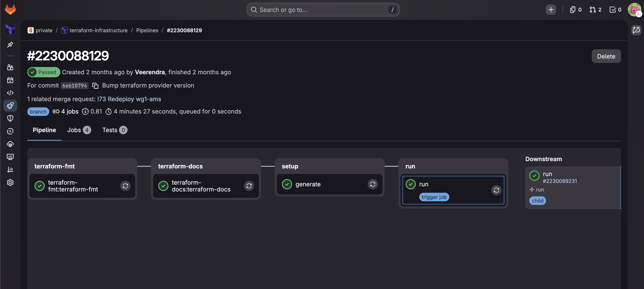Switch to the Tests tab
The height and width of the screenshot is (289, 644).
(x=115, y=130)
